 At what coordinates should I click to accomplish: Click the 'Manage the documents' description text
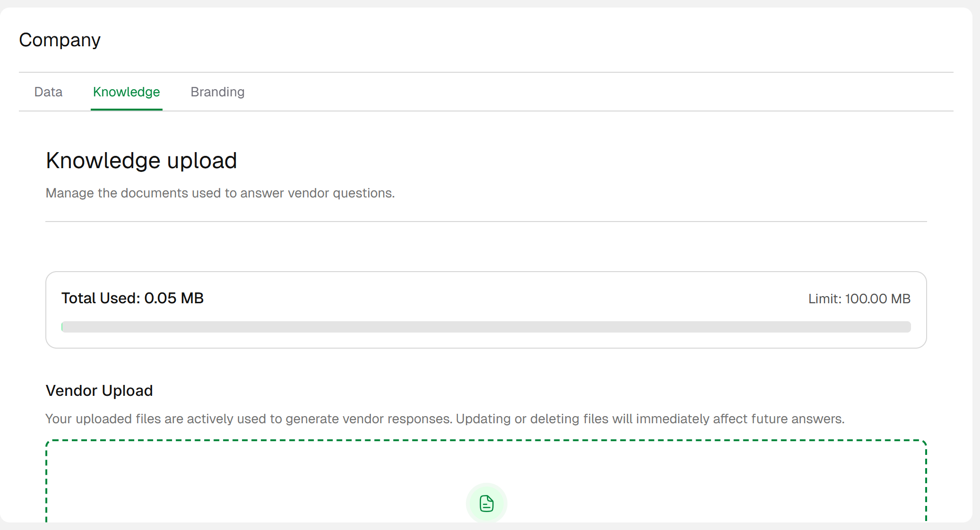pos(220,193)
